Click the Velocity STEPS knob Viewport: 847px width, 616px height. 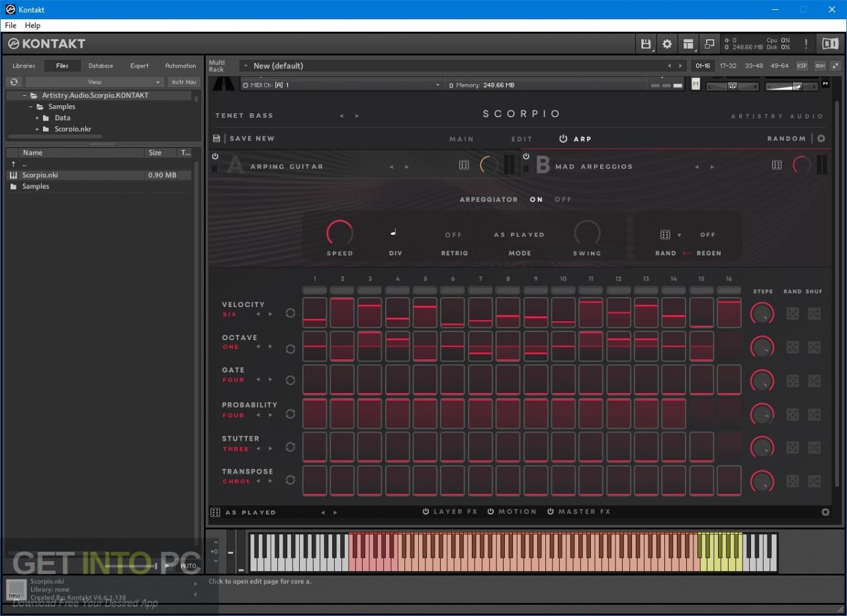[762, 313]
